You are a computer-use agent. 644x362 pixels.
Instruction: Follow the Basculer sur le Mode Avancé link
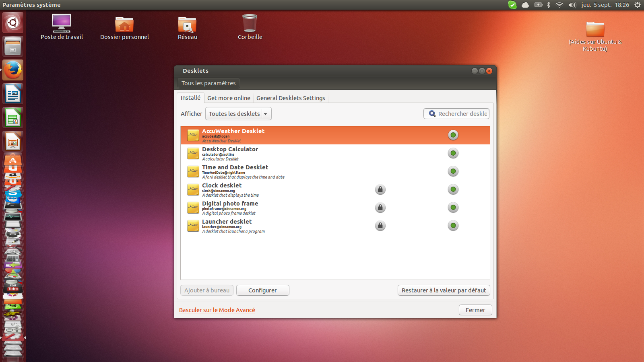pyautogui.click(x=217, y=310)
